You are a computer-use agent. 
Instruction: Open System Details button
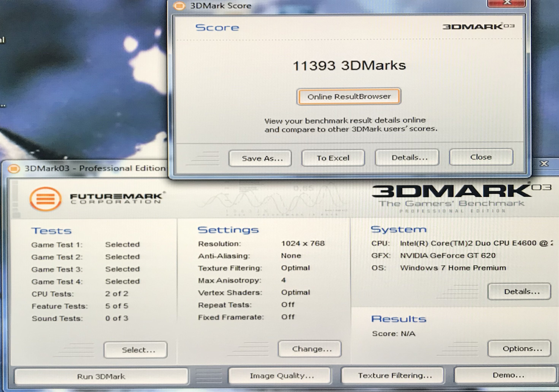click(519, 291)
